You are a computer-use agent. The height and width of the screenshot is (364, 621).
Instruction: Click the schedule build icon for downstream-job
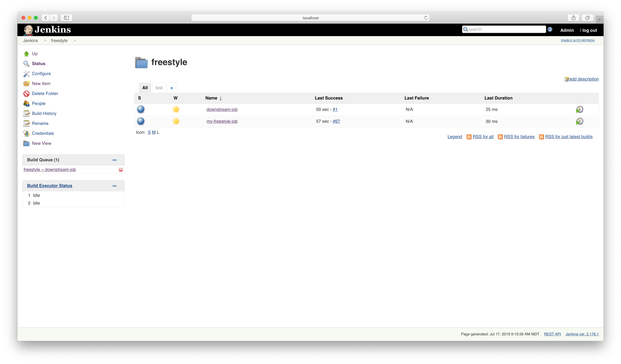tap(579, 109)
